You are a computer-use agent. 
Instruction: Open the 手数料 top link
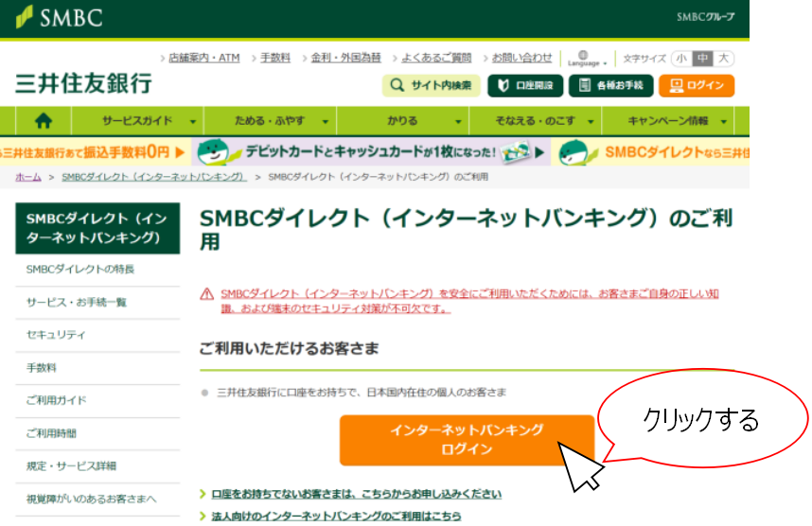pyautogui.click(x=275, y=58)
